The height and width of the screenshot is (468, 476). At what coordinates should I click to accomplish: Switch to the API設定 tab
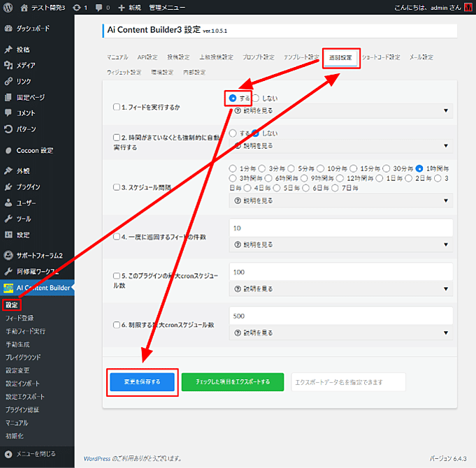point(147,57)
